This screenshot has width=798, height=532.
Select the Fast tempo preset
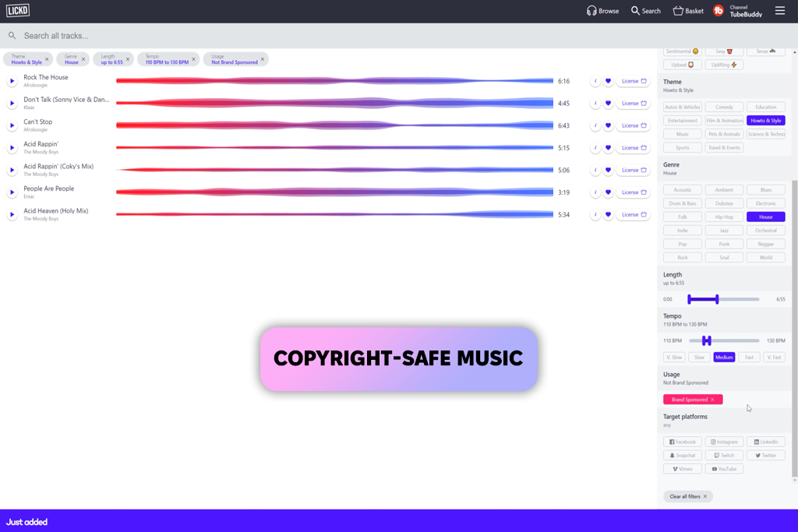(x=749, y=357)
